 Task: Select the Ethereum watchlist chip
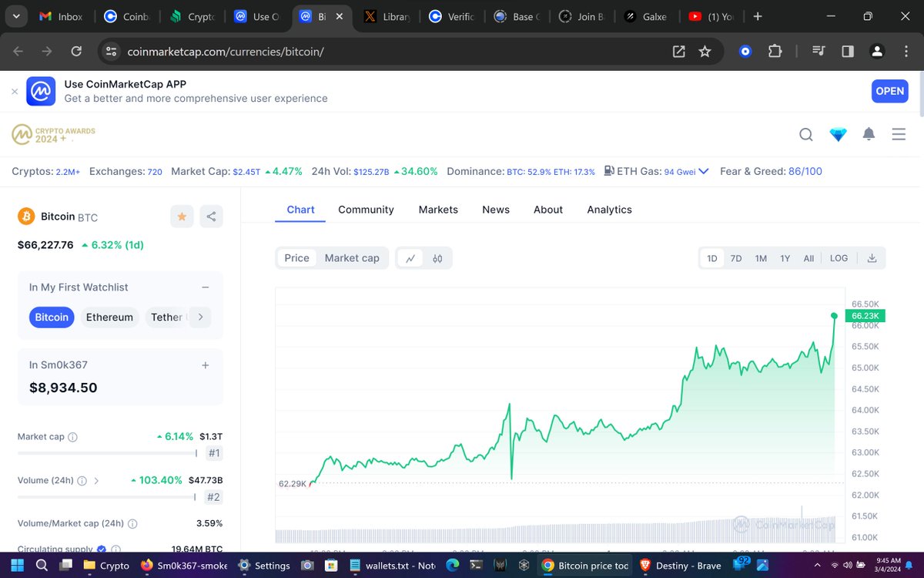pos(109,317)
